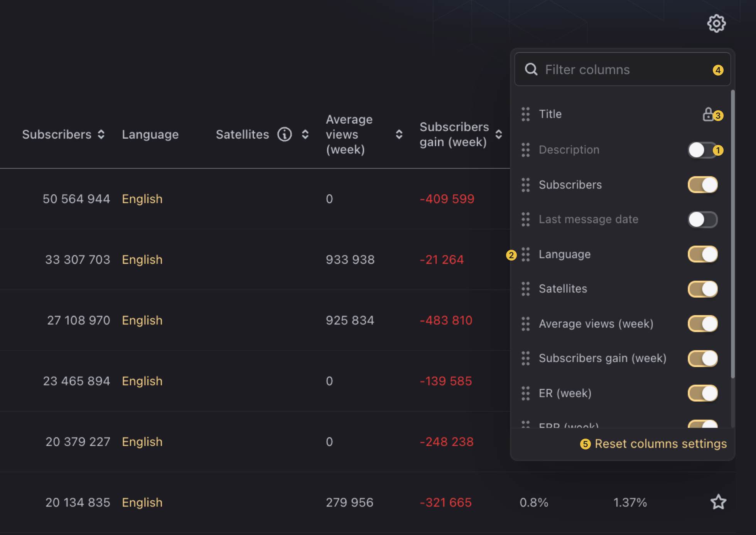Disable the Subscribers column toggle
This screenshot has height=535, width=756.
[703, 185]
